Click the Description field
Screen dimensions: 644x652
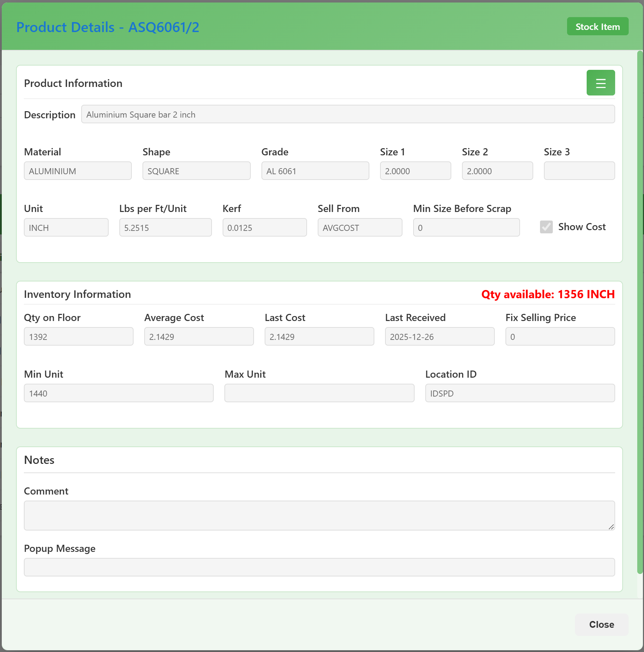(348, 114)
